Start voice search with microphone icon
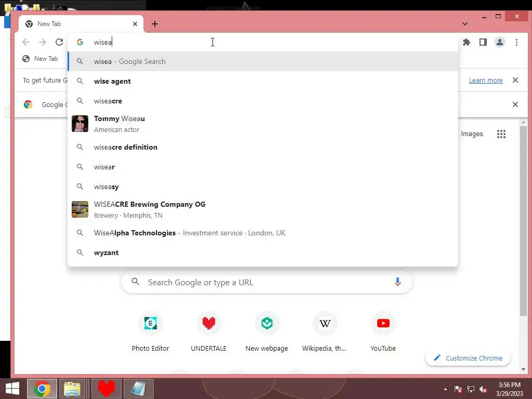The height and width of the screenshot is (399, 532). tap(397, 282)
